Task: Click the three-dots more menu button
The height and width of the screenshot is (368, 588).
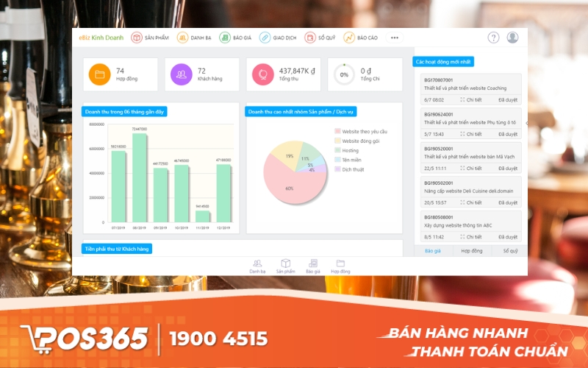Action: [x=395, y=38]
